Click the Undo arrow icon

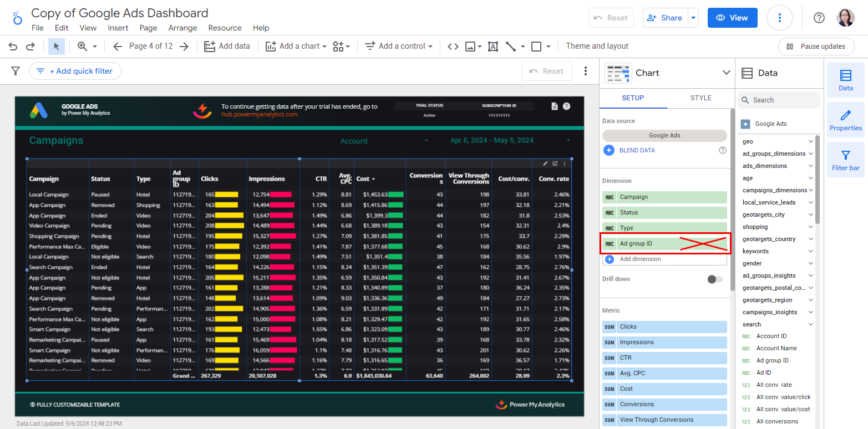click(x=13, y=47)
